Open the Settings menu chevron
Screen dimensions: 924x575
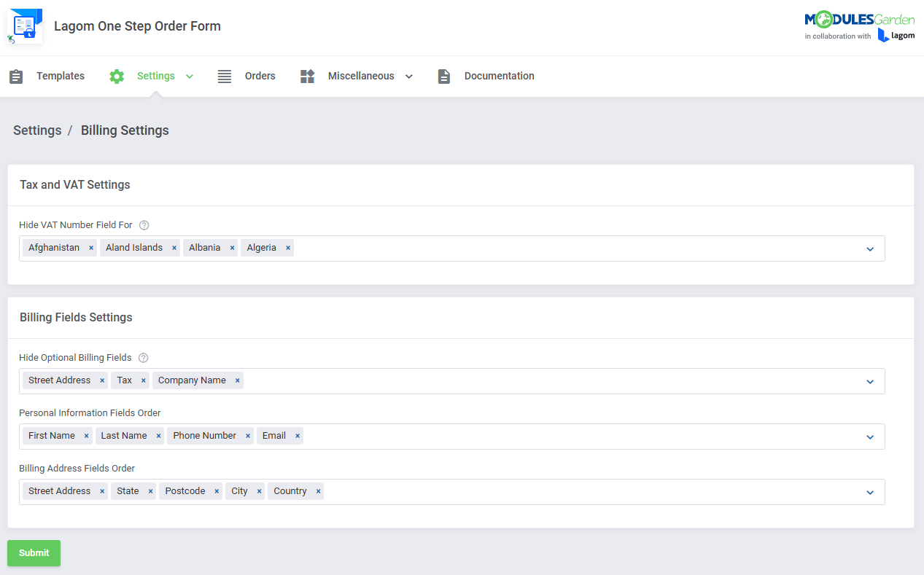click(x=190, y=77)
